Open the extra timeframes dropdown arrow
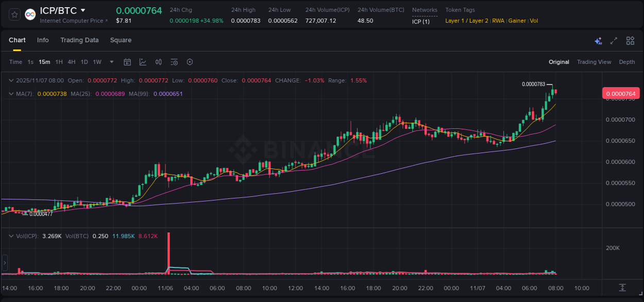This screenshot has width=644, height=302. (111, 62)
